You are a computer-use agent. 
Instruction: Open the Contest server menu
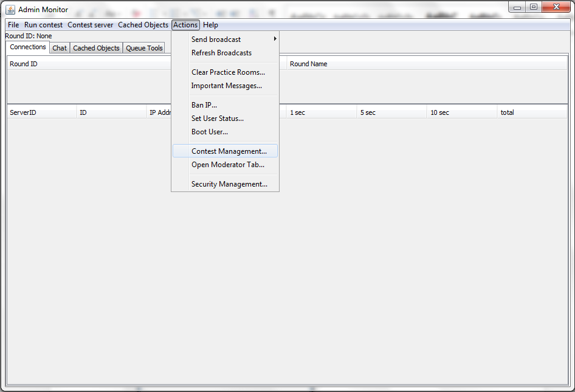(90, 25)
